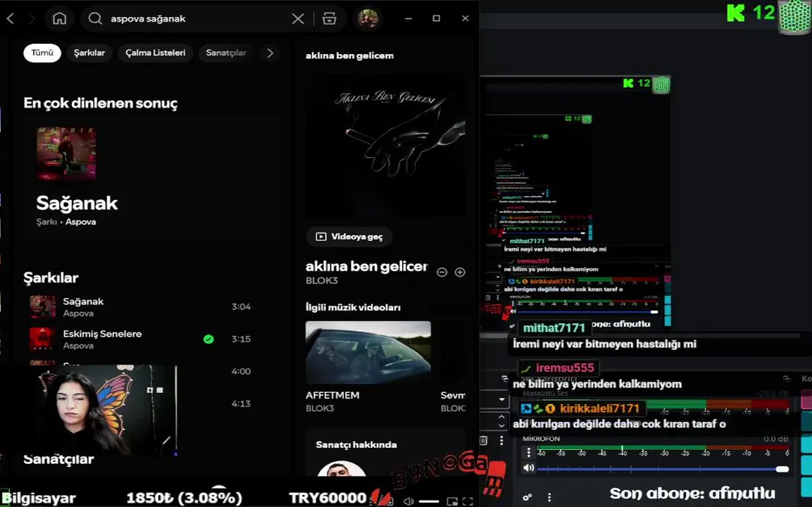Viewport: 812px width, 507px height.
Task: Show more filter tabs with chevron
Action: point(270,53)
